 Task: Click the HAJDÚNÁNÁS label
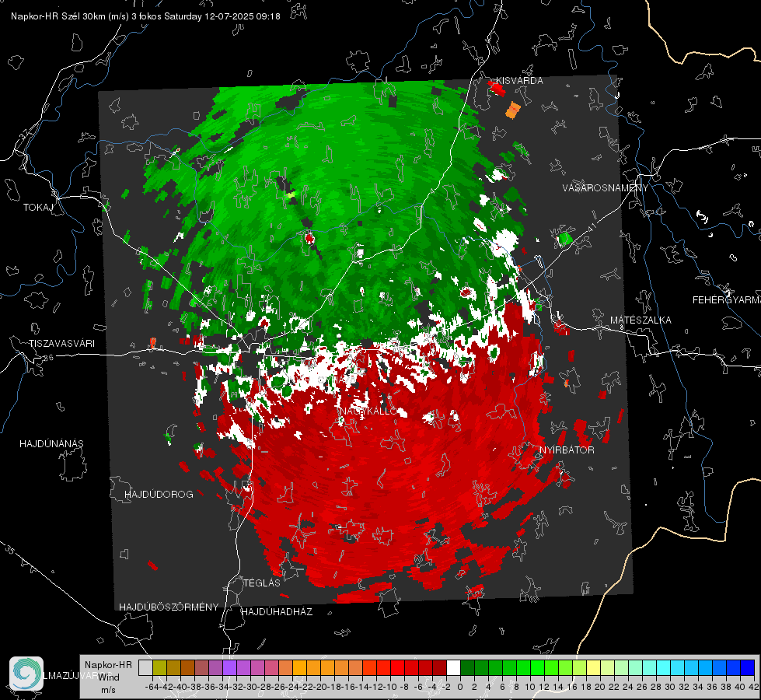[x=51, y=443]
